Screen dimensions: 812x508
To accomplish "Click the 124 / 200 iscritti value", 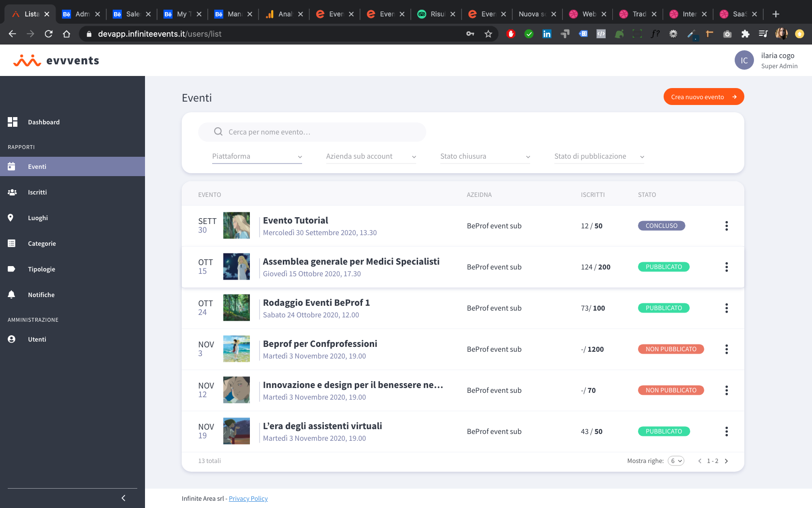I will pos(595,267).
